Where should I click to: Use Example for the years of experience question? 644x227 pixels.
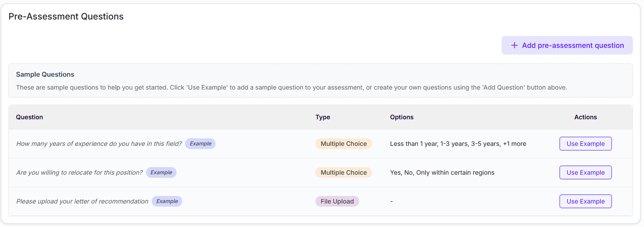pyautogui.click(x=585, y=144)
